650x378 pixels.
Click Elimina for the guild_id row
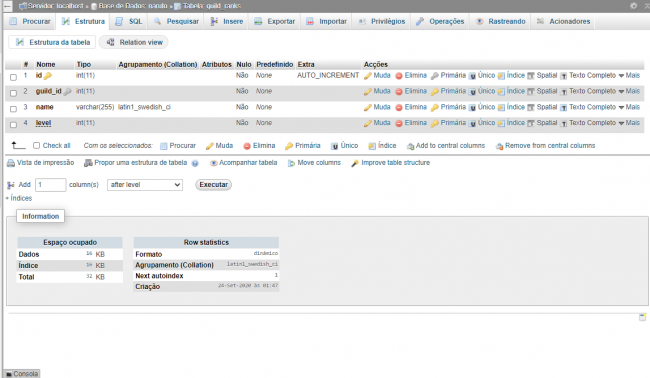click(x=411, y=91)
